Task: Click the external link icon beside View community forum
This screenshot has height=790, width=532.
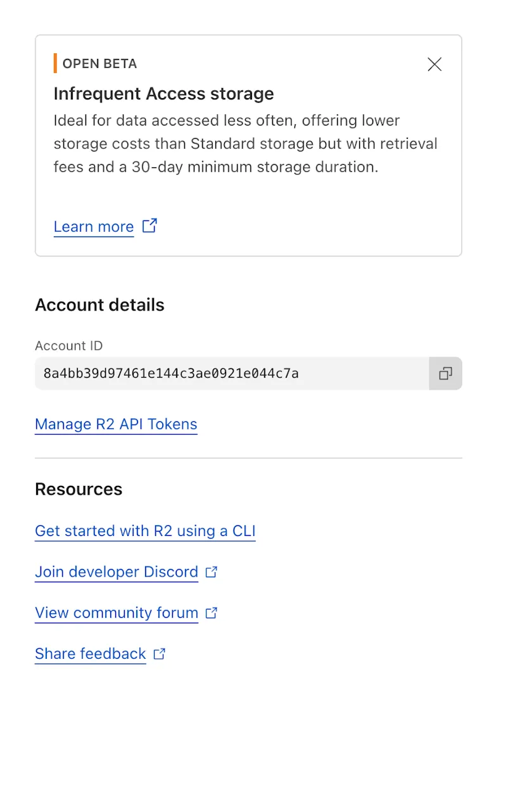Action: point(212,613)
